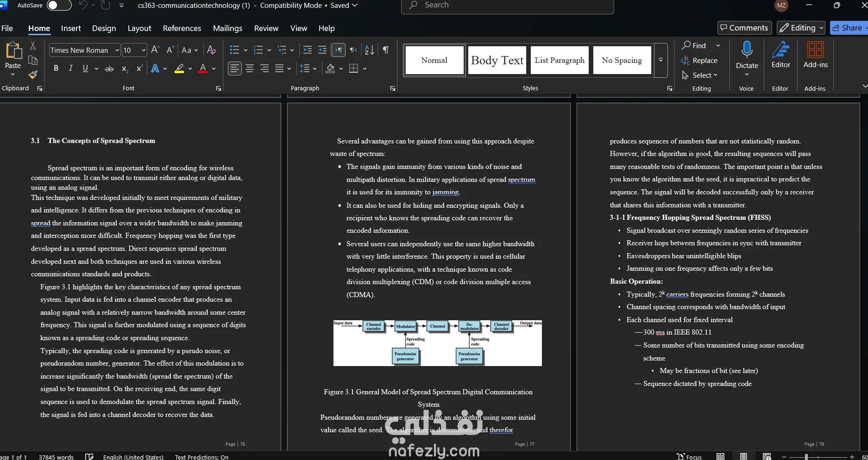Align paragraph text to the right
This screenshot has height=460, width=868.
coord(264,68)
